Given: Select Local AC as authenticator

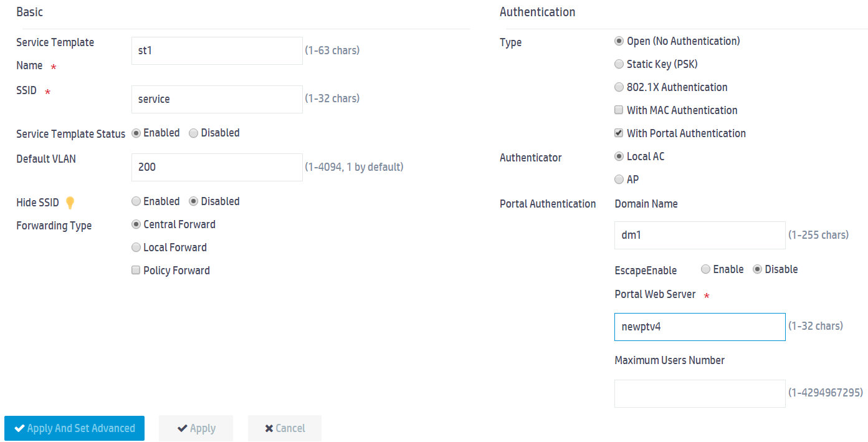Looking at the screenshot, I should pyautogui.click(x=619, y=156).
